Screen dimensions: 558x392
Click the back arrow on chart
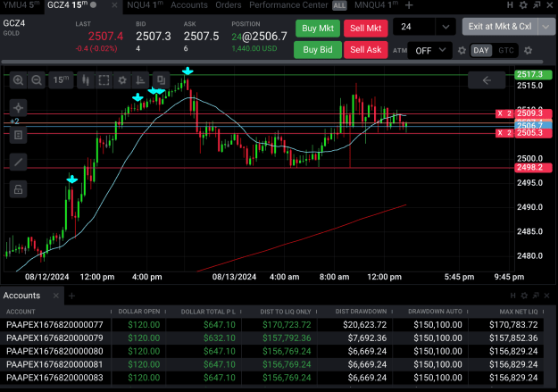click(x=487, y=80)
